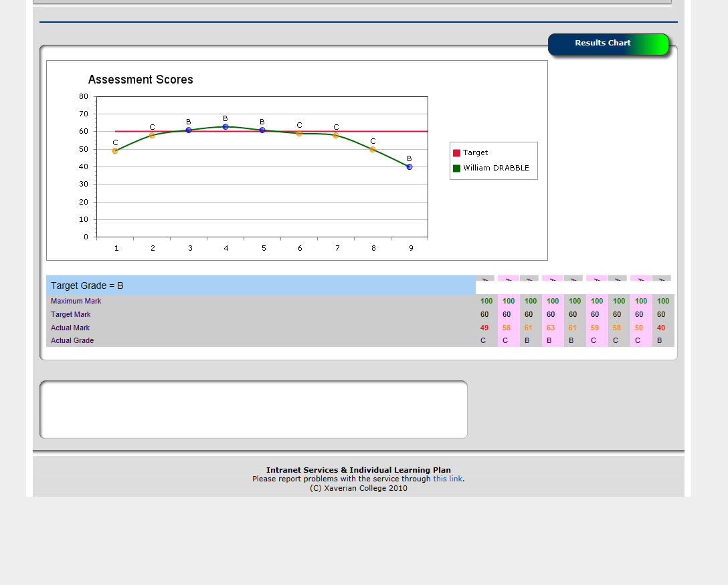Open the Results Chart tab button
728x585 pixels.
[608, 44]
